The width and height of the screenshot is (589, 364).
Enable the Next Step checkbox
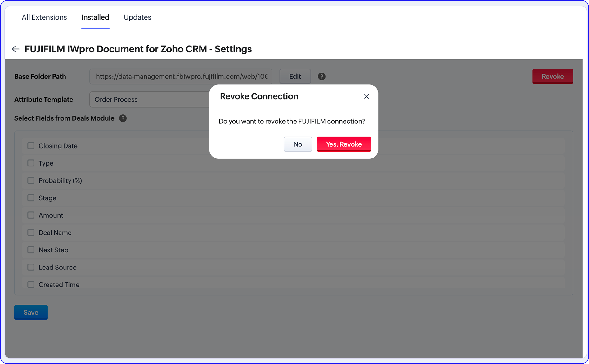pyautogui.click(x=31, y=250)
